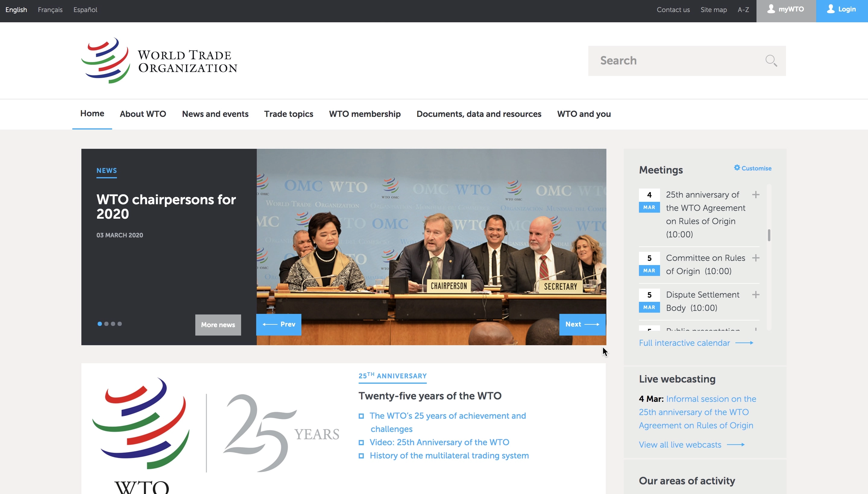Open the Customise gear for Meetings
This screenshot has width=868, height=494.
[x=752, y=168]
